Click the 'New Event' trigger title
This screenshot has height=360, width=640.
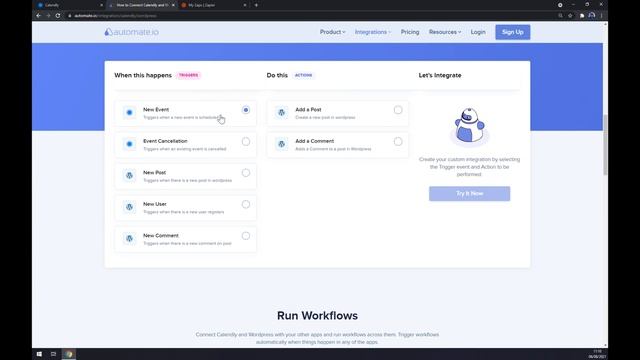(156, 109)
